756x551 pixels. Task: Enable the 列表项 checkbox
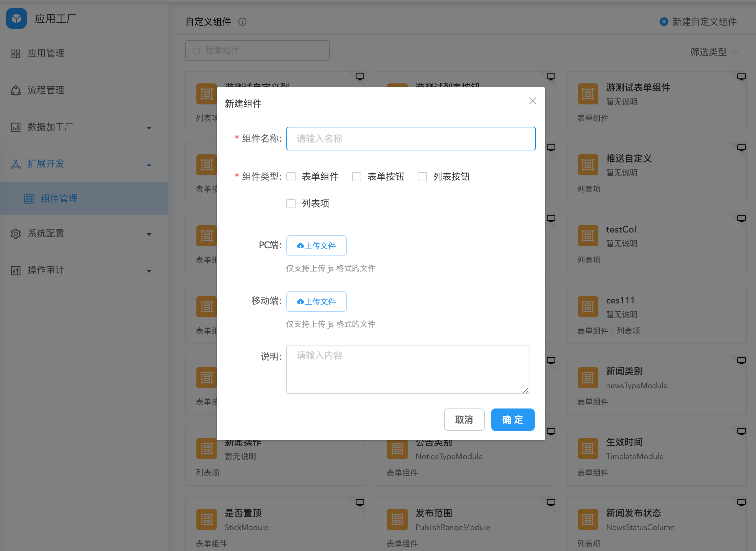coord(291,204)
